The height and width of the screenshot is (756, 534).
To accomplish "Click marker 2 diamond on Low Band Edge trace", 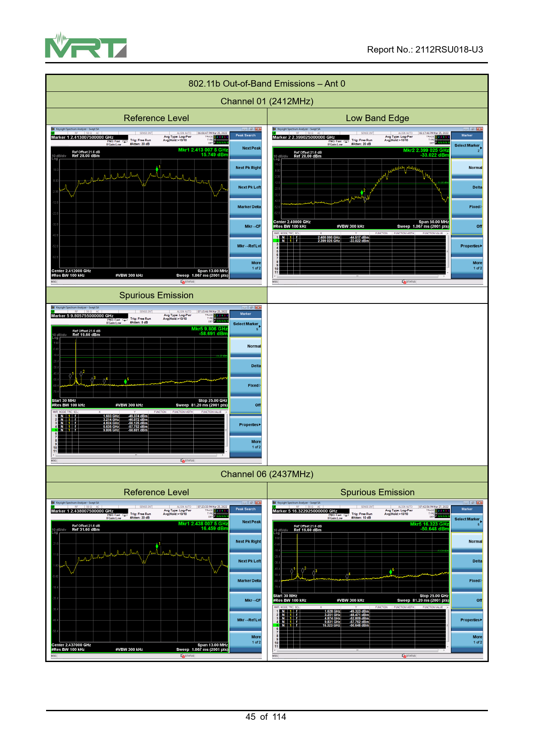I will click(x=362, y=193).
